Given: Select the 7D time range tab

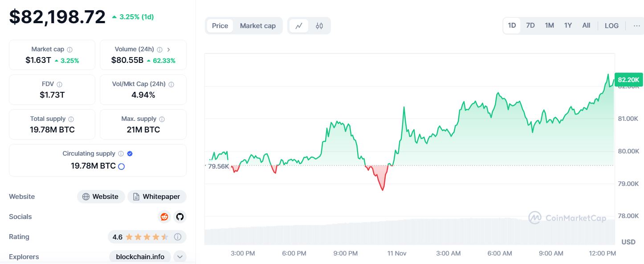Looking at the screenshot, I should (x=530, y=25).
